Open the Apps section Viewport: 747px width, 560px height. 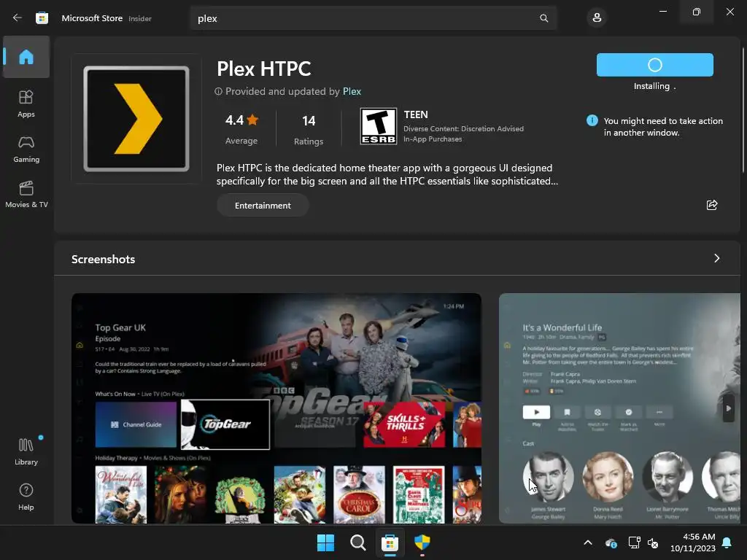tap(26, 104)
